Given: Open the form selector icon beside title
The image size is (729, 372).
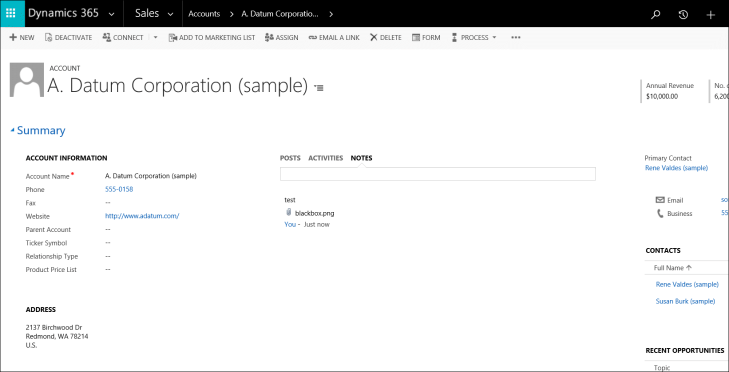Looking at the screenshot, I should [319, 87].
